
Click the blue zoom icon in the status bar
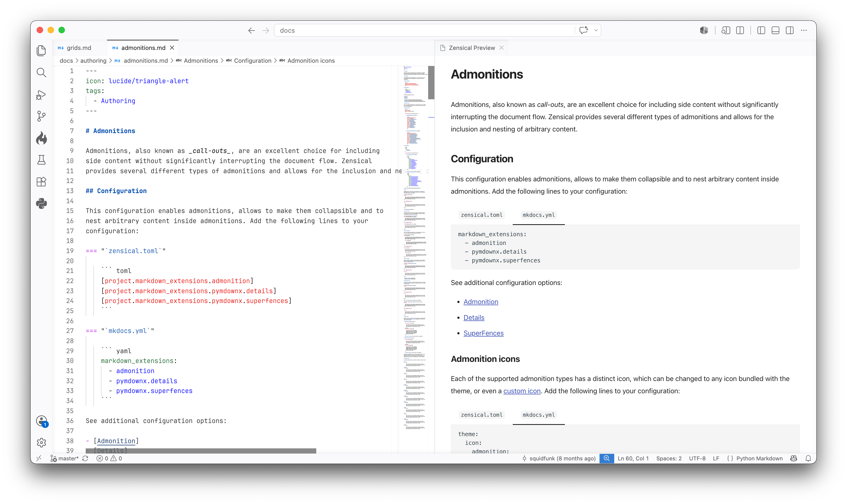pyautogui.click(x=606, y=458)
